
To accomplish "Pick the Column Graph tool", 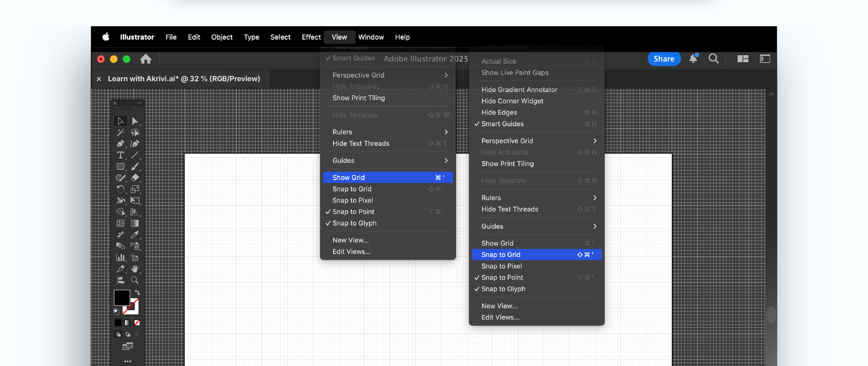I will tap(120, 258).
